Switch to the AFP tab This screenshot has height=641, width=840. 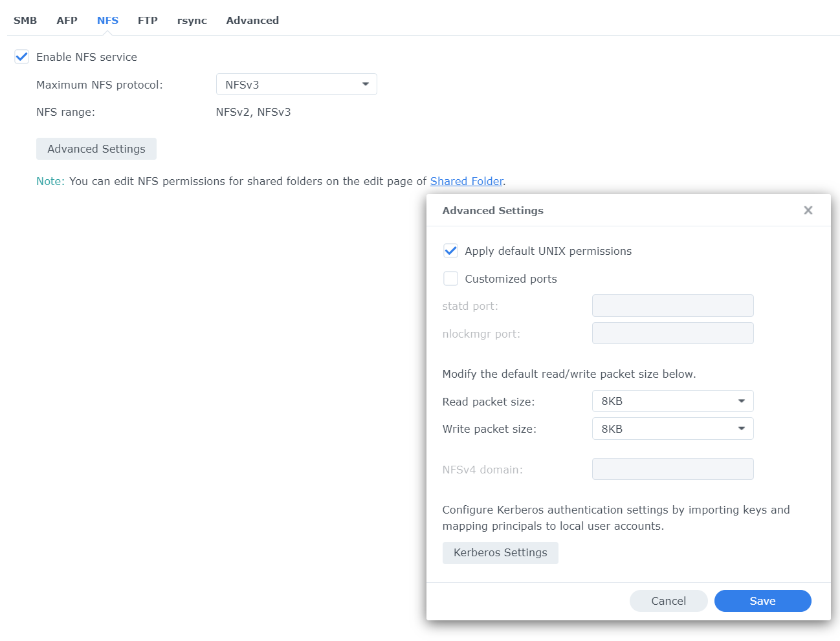[x=67, y=21]
